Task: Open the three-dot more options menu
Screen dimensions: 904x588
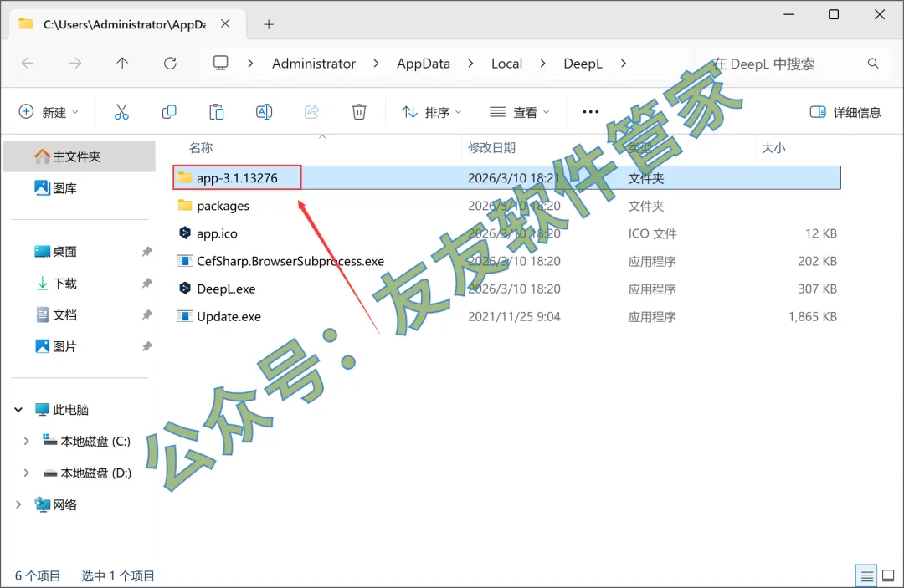Action: [590, 112]
